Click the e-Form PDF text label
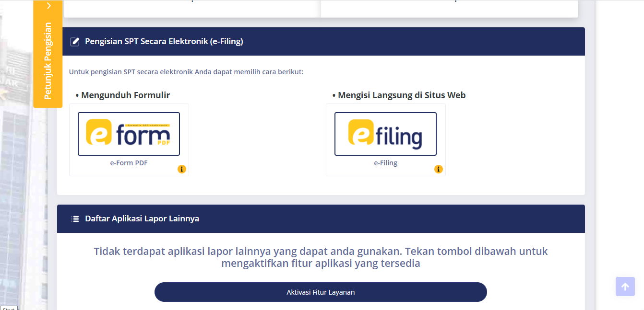This screenshot has height=310, width=644. pos(129,163)
